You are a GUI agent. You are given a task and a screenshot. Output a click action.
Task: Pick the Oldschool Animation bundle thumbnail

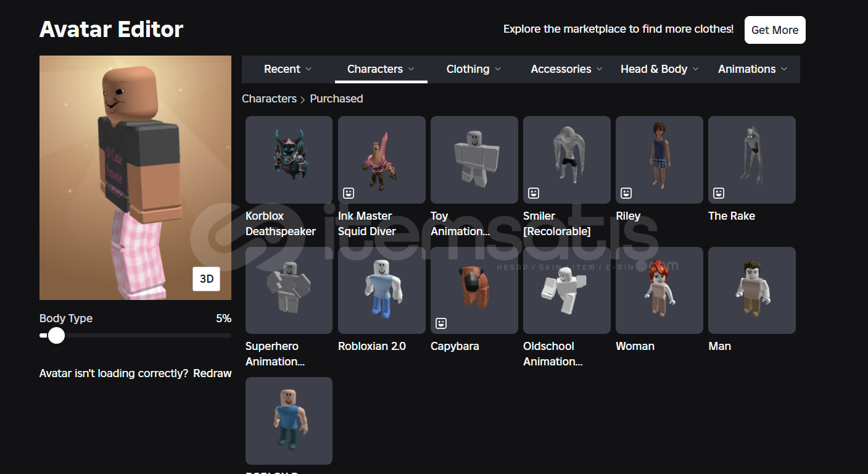pyautogui.click(x=567, y=290)
